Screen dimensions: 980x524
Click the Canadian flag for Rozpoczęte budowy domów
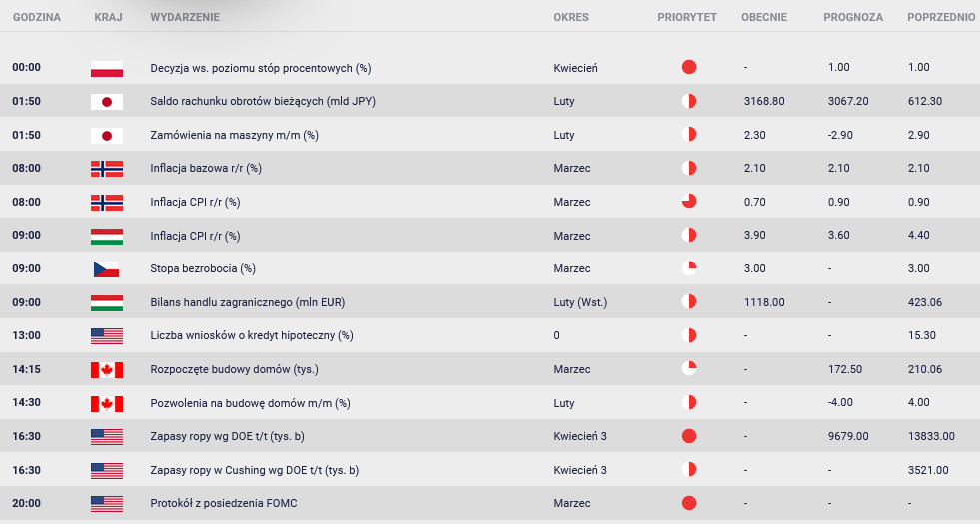click(x=106, y=369)
